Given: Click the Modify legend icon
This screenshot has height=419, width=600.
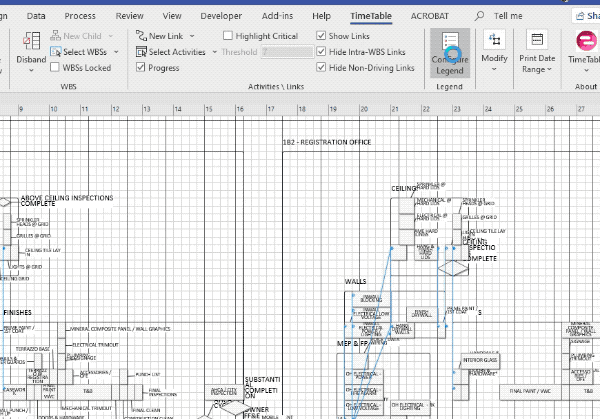Looking at the screenshot, I should [494, 40].
